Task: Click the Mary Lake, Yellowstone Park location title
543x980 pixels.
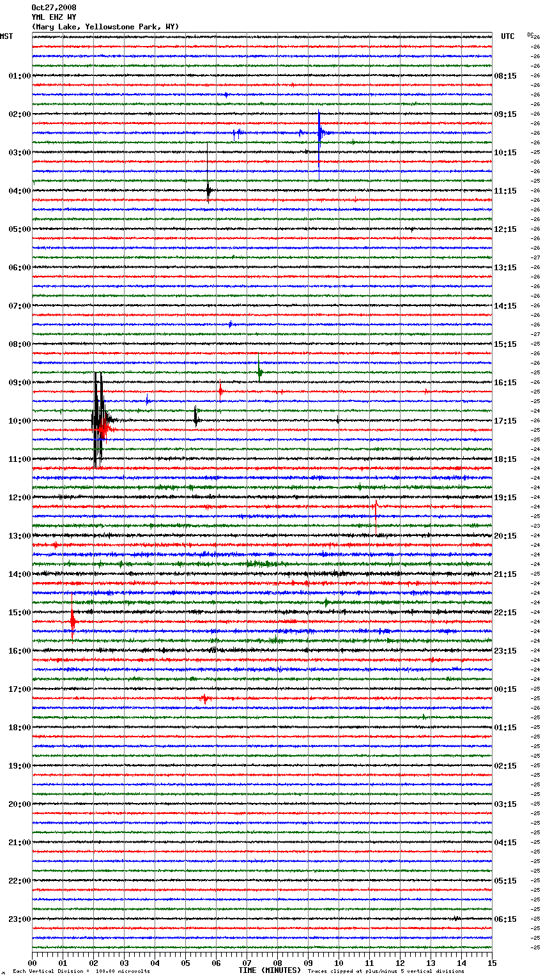Action: coord(105,27)
